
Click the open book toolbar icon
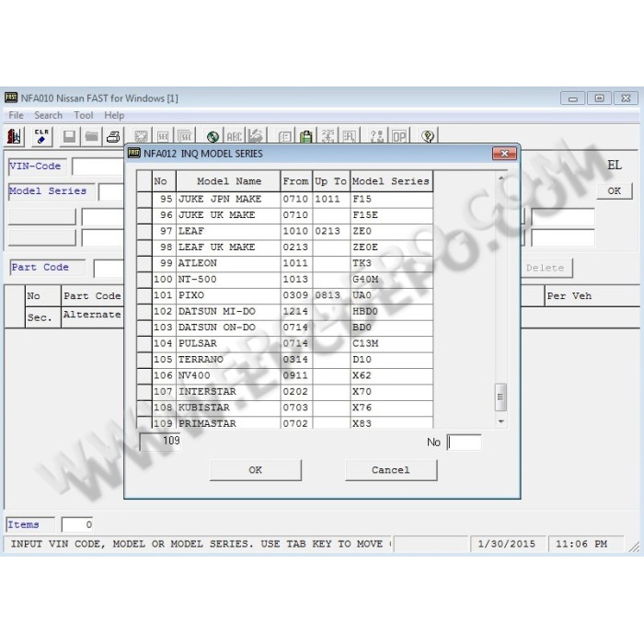284,136
